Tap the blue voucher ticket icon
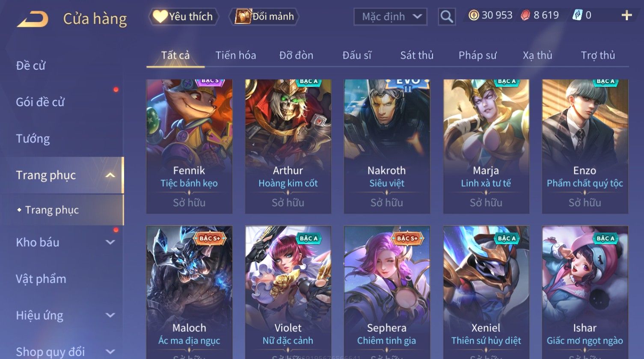 pyautogui.click(x=577, y=15)
